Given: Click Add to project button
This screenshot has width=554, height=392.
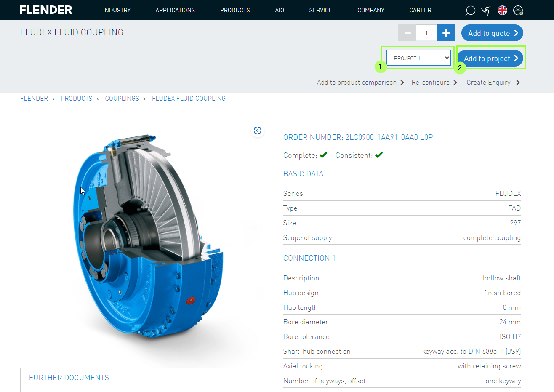Looking at the screenshot, I should (490, 59).
